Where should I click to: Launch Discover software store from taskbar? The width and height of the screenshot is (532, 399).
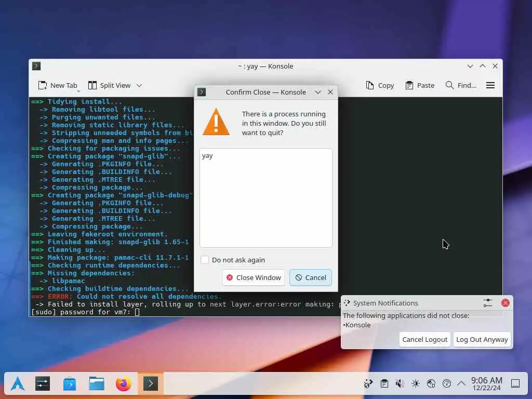70,384
